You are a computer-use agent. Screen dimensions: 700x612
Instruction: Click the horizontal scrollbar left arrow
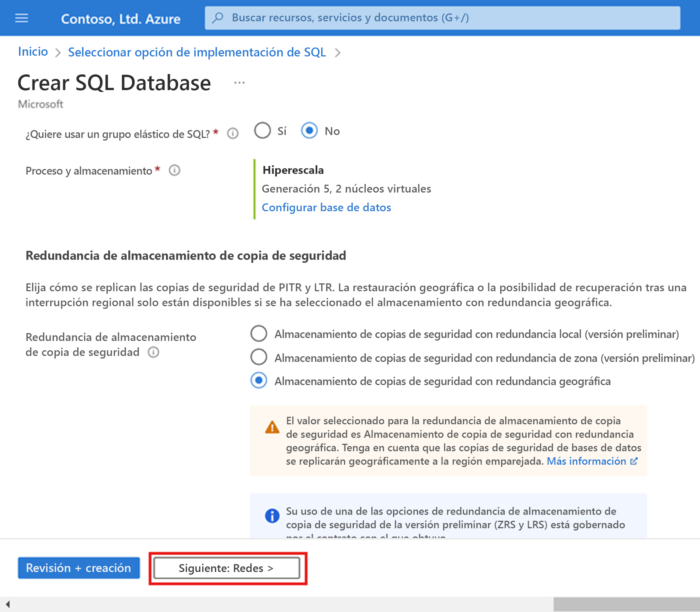point(8,604)
